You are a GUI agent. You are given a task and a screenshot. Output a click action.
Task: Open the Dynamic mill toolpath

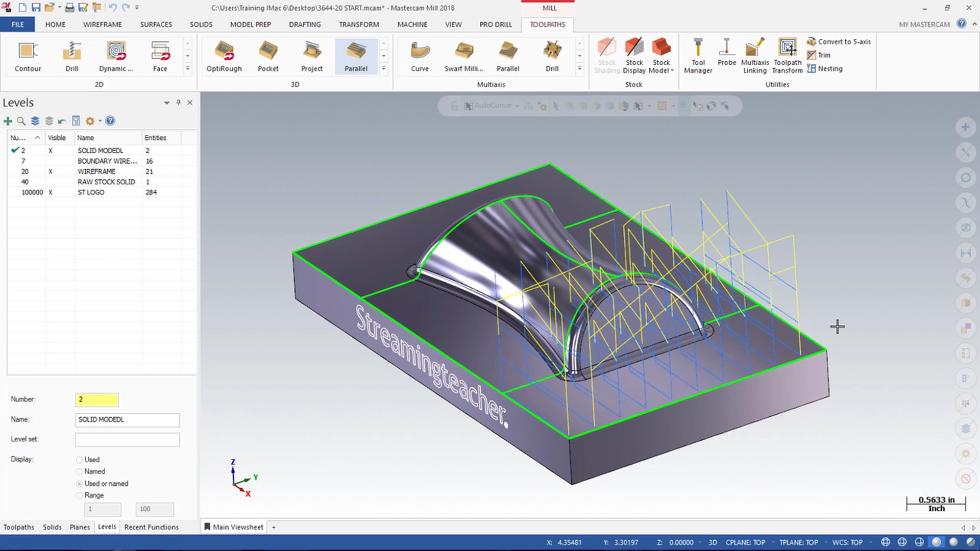(116, 57)
